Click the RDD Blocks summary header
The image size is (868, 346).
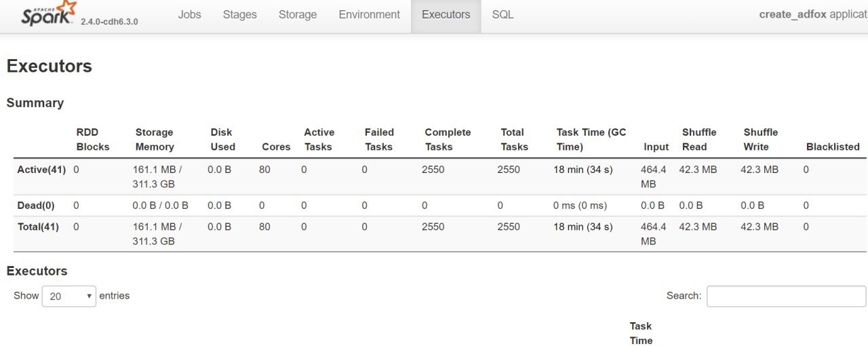tap(93, 140)
